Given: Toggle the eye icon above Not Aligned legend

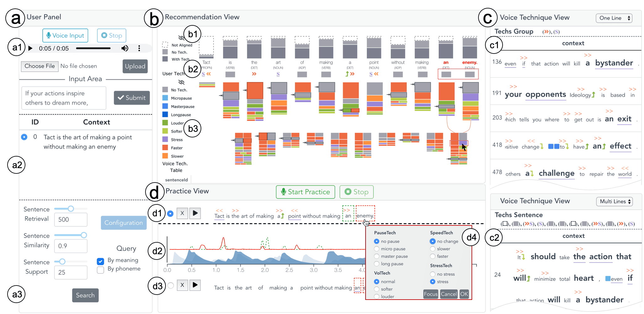Looking at the screenshot, I should coord(181,38).
